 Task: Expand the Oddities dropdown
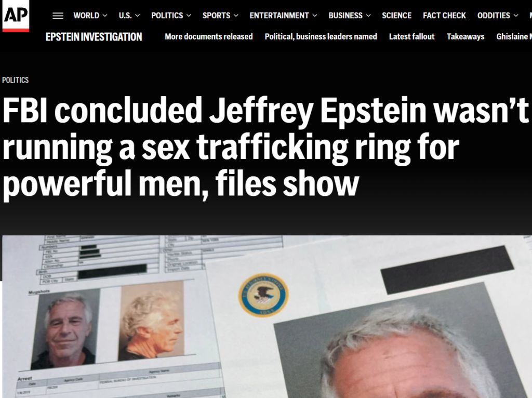(498, 16)
